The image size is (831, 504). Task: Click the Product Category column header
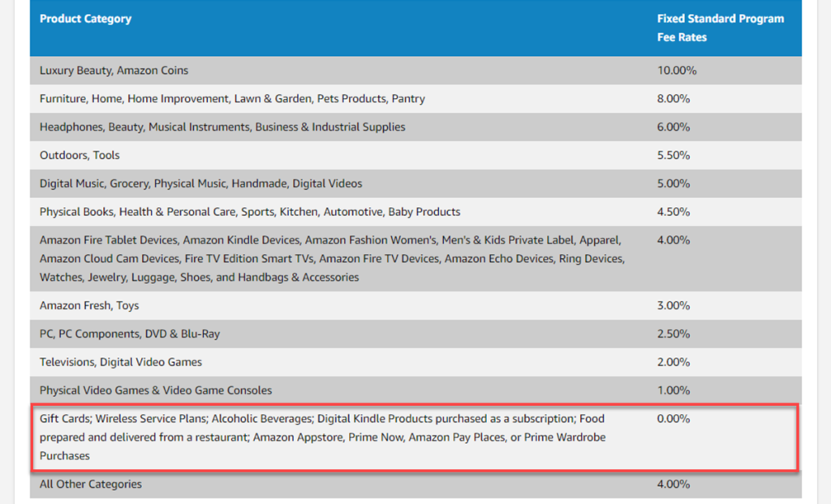click(x=85, y=19)
